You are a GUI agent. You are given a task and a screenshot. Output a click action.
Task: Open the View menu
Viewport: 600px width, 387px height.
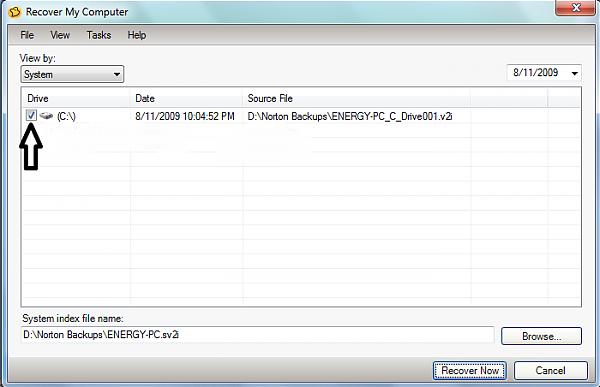60,35
